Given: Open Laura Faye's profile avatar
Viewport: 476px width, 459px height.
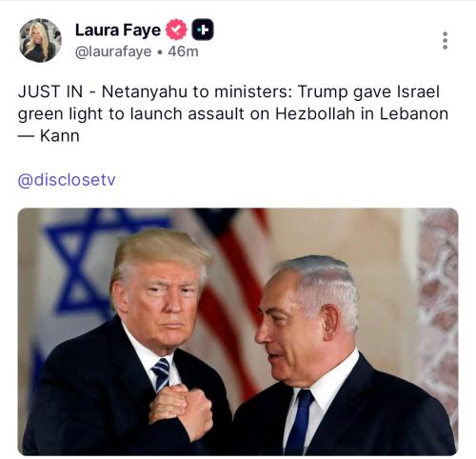Looking at the screenshot, I should pos(40,40).
